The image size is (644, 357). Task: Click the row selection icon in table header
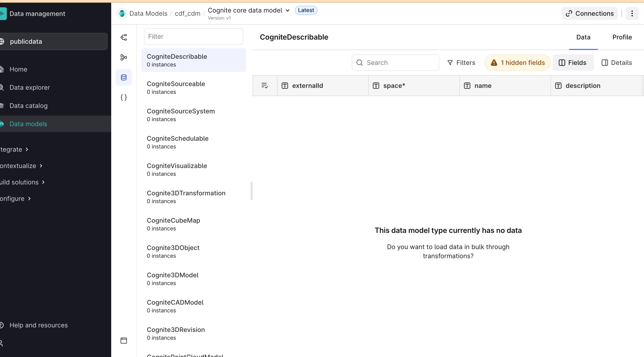(265, 86)
